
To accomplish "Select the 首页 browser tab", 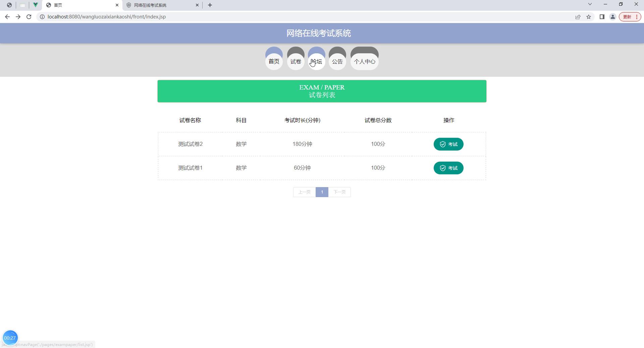I will point(82,5).
